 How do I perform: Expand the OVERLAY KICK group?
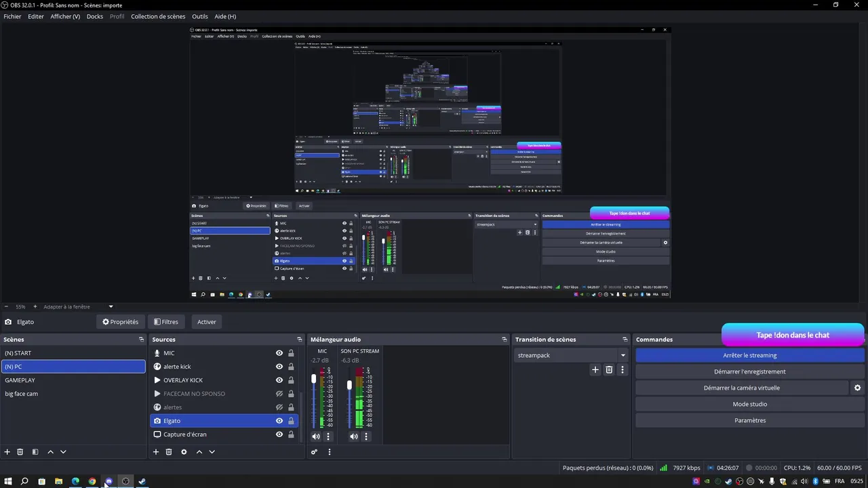tap(157, 380)
